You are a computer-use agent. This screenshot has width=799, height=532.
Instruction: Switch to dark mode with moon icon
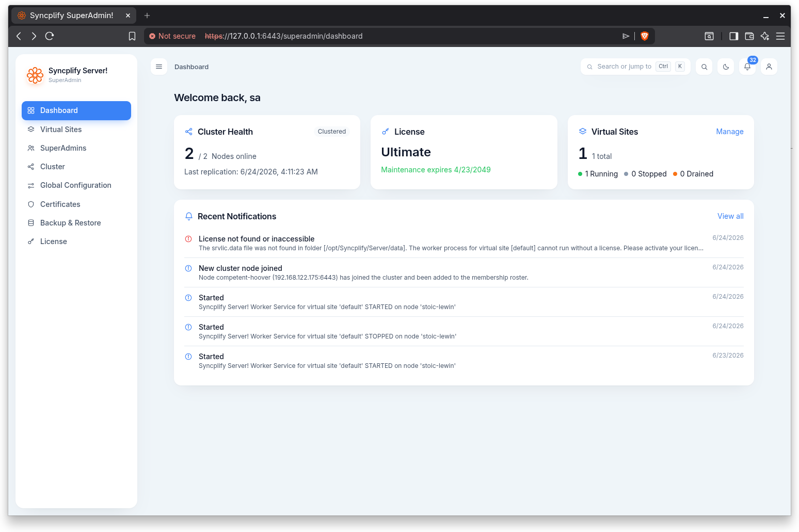point(726,67)
